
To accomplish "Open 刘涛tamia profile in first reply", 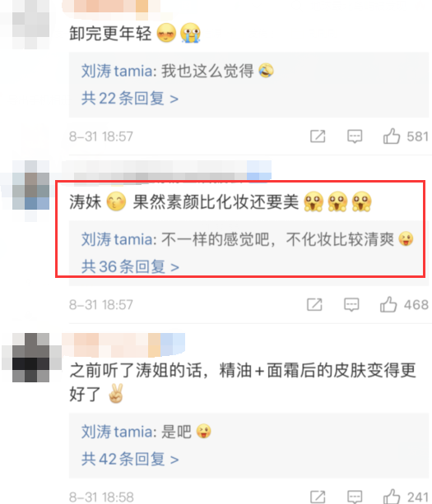I will 117,71.
